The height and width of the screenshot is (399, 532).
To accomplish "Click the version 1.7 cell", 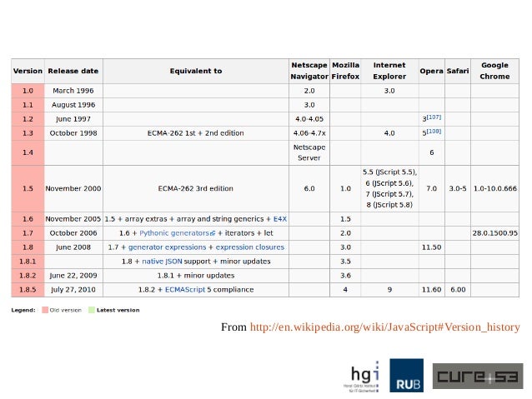I will pos(28,233).
